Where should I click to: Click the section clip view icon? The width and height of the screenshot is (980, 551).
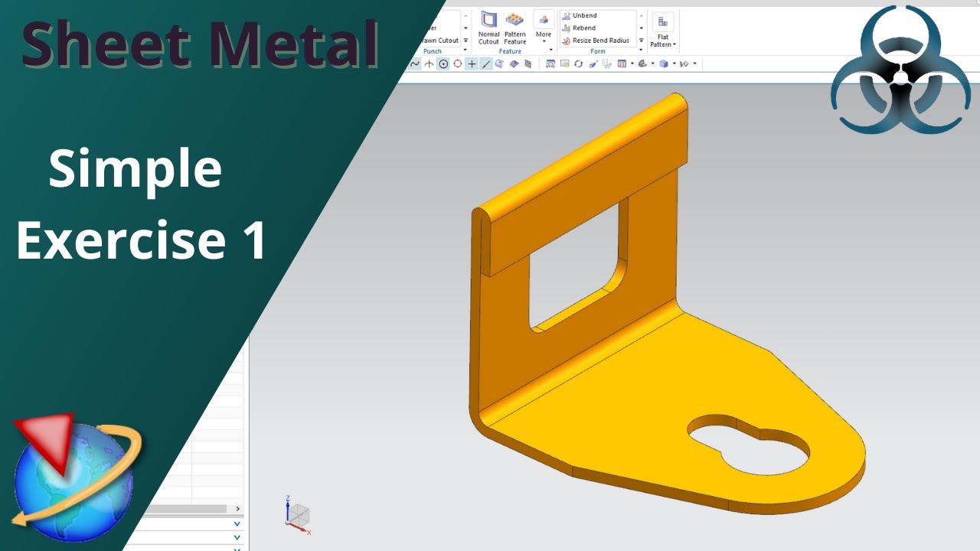pos(684,64)
